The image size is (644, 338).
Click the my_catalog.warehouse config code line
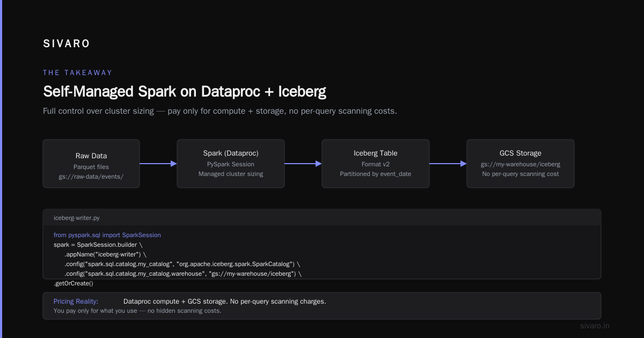183,274
